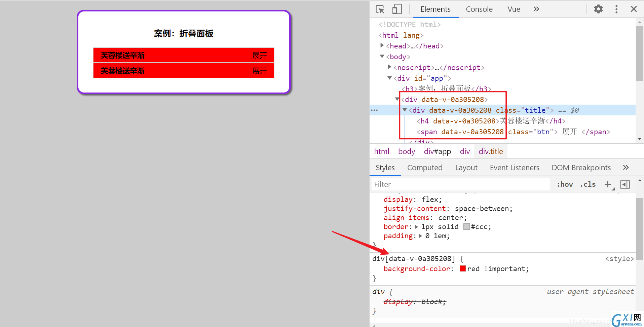Select the DOCTYPE html row
644x327 pixels.
point(410,24)
